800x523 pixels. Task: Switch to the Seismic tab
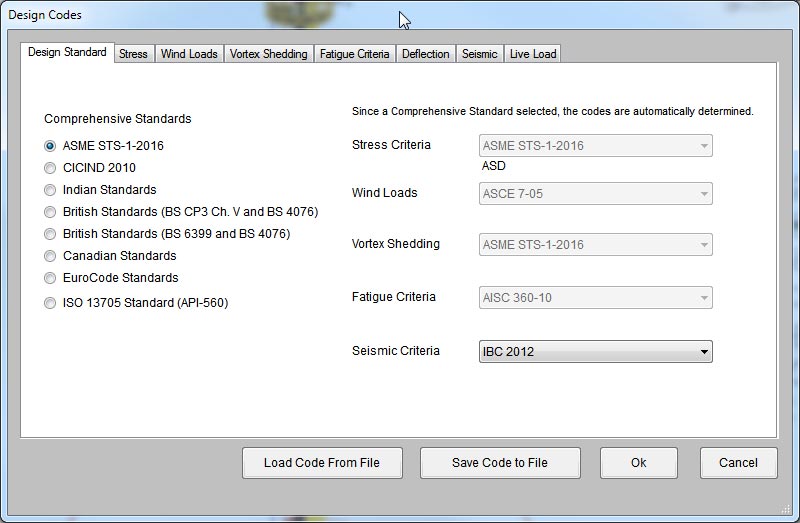click(x=479, y=54)
